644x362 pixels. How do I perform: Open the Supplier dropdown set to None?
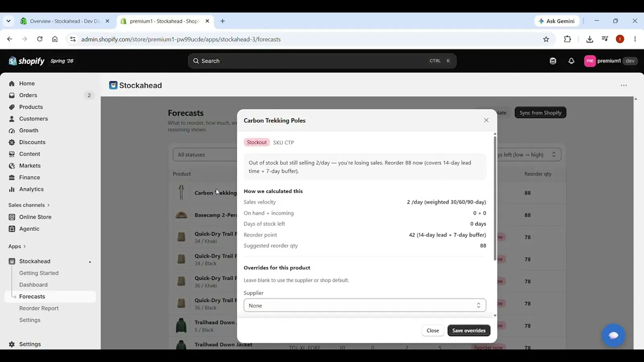pyautogui.click(x=365, y=305)
